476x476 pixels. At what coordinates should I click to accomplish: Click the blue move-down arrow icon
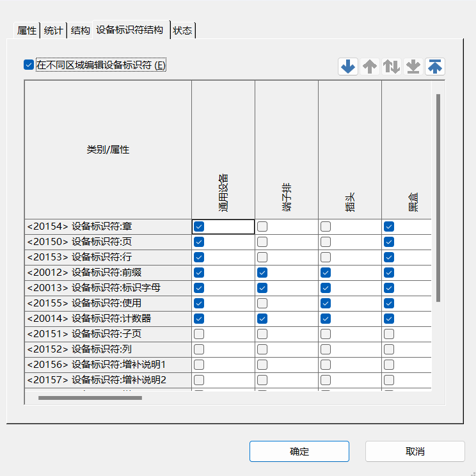[348, 67]
